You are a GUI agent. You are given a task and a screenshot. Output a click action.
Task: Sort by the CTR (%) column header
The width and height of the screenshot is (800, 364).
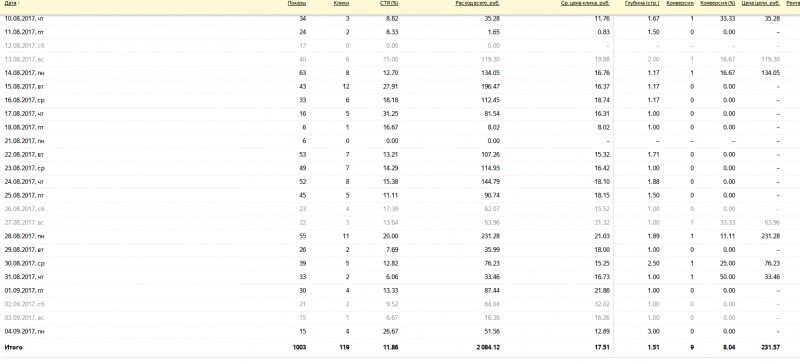tap(389, 3)
